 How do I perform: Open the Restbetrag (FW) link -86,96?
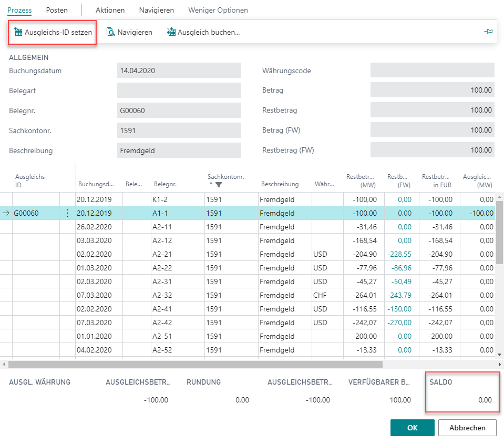tap(401, 268)
